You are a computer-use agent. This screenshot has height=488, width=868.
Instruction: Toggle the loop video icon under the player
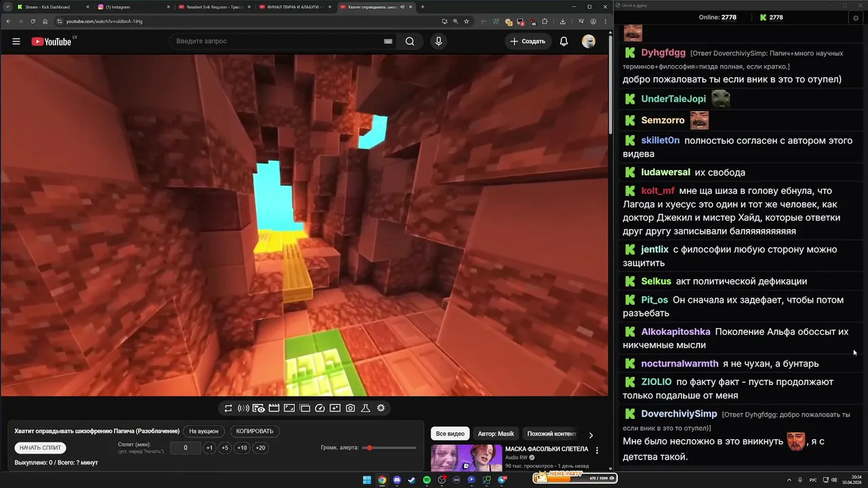click(229, 408)
